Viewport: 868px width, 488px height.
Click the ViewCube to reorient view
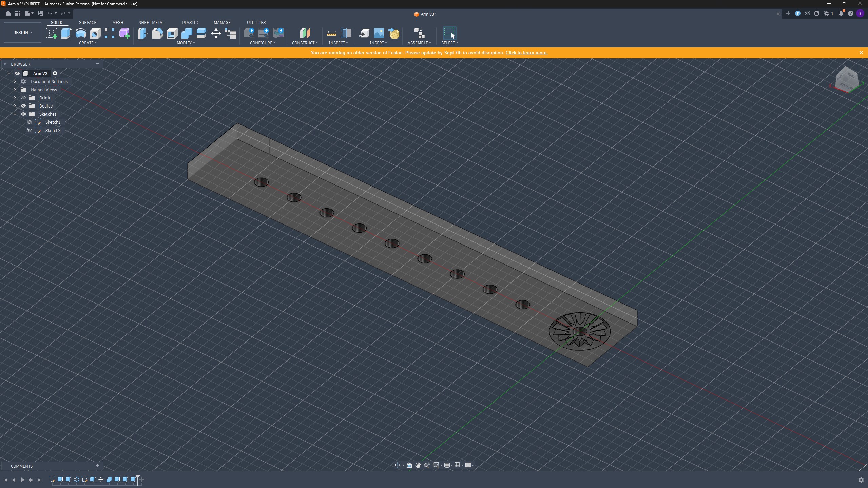(846, 79)
